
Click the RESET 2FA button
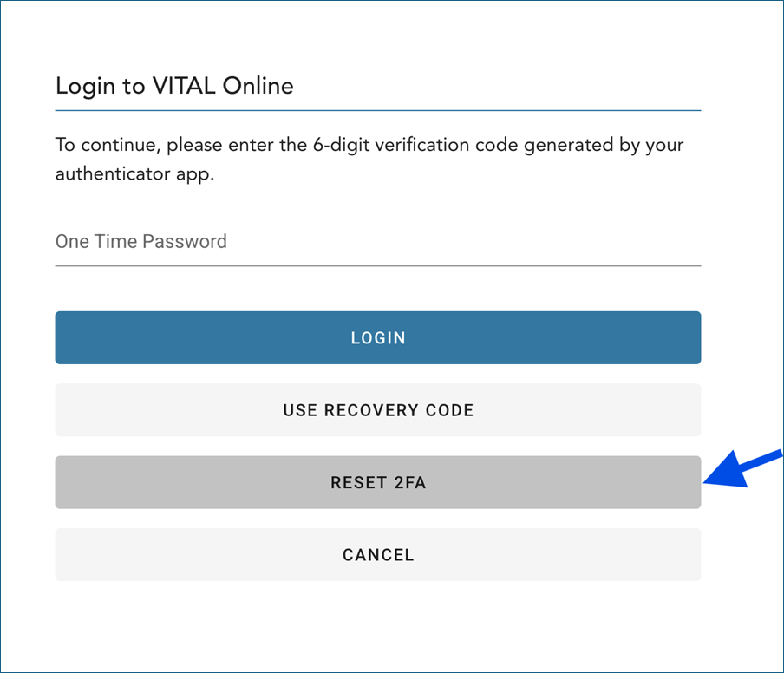377,482
